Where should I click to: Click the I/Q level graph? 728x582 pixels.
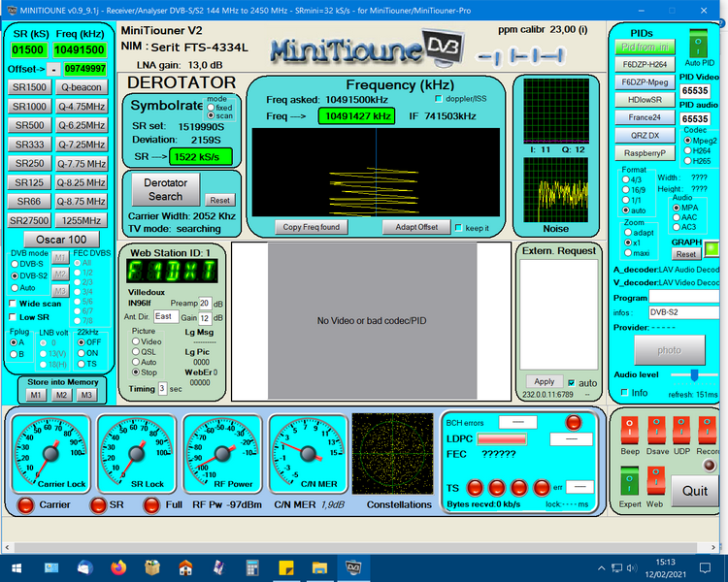tap(556, 111)
